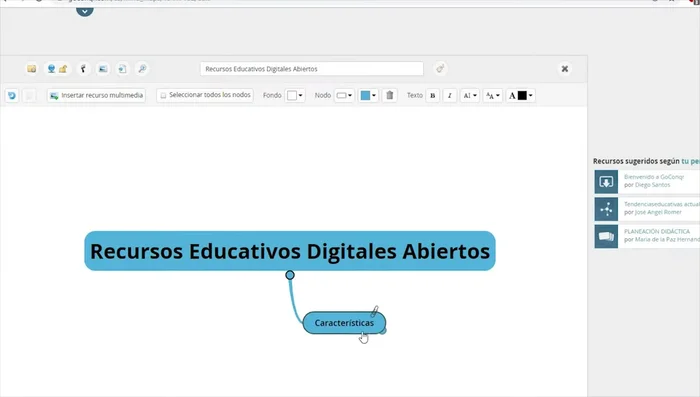Select the Recursos Educativos Digitales Abiertos central node

290,251
